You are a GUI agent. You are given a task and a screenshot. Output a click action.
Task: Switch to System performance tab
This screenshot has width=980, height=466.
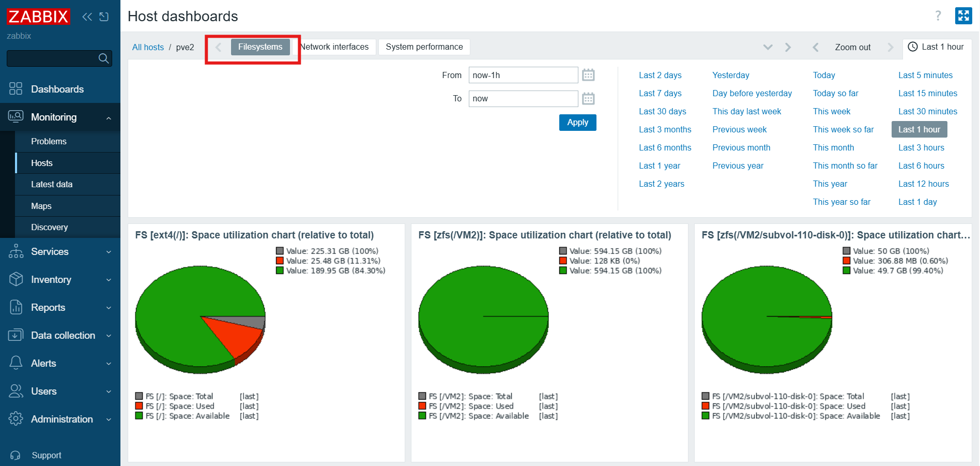coord(424,47)
